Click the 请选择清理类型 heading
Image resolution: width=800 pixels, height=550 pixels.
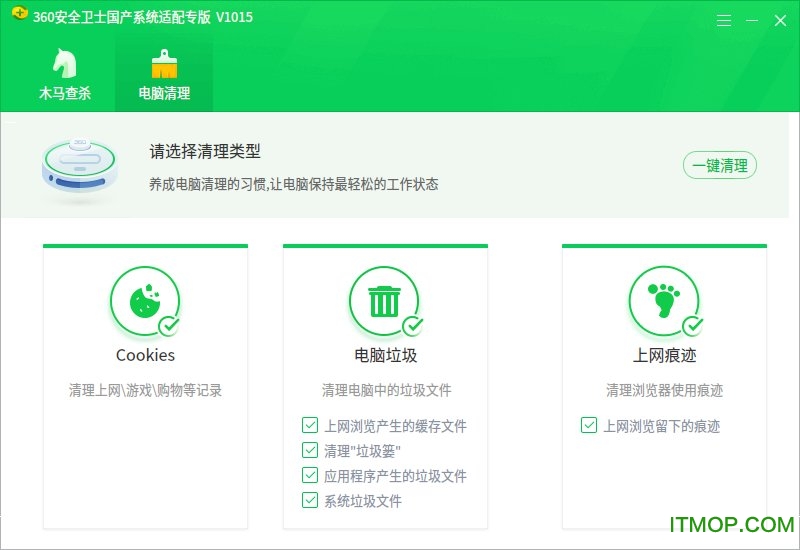[205, 151]
